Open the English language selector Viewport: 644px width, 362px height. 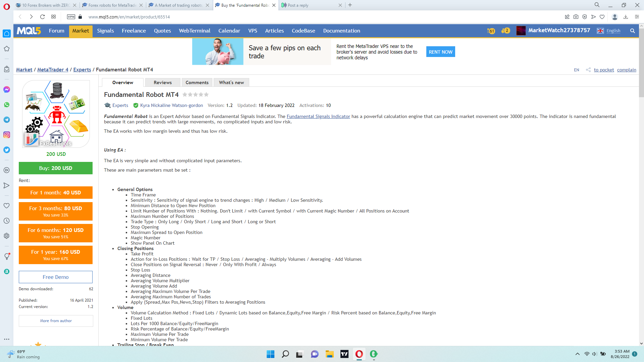pos(613,31)
